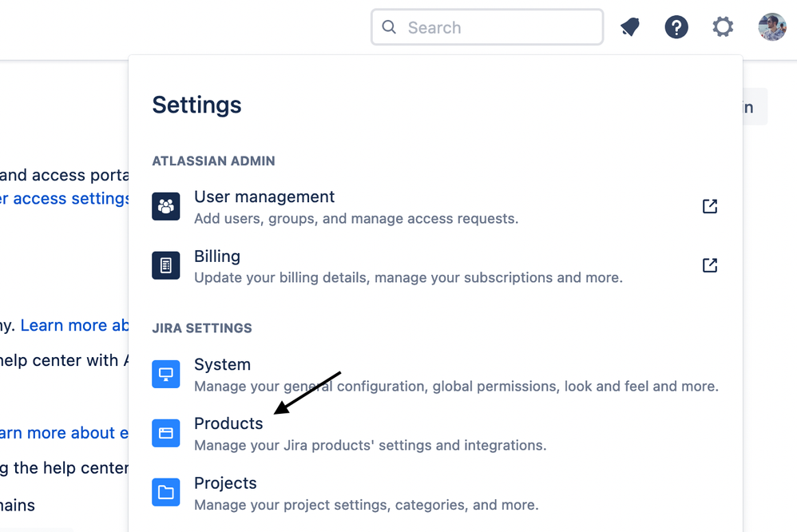Click the Products window icon

click(165, 433)
